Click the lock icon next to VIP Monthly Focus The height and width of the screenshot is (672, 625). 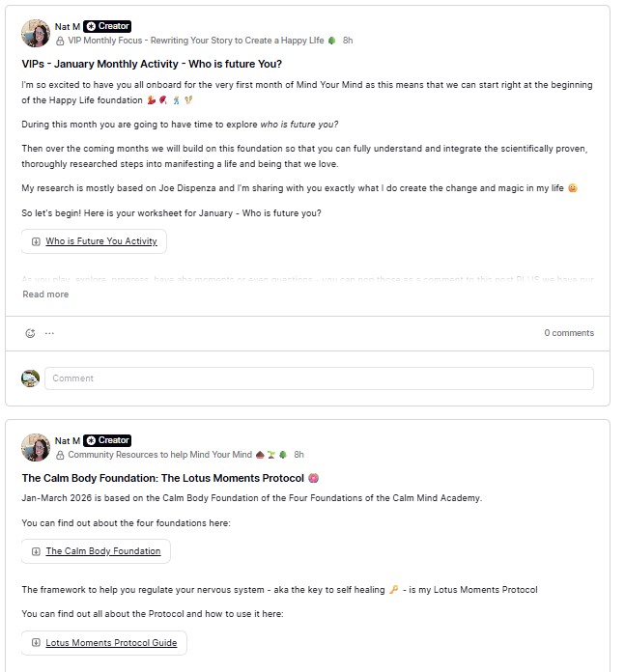(x=60, y=42)
